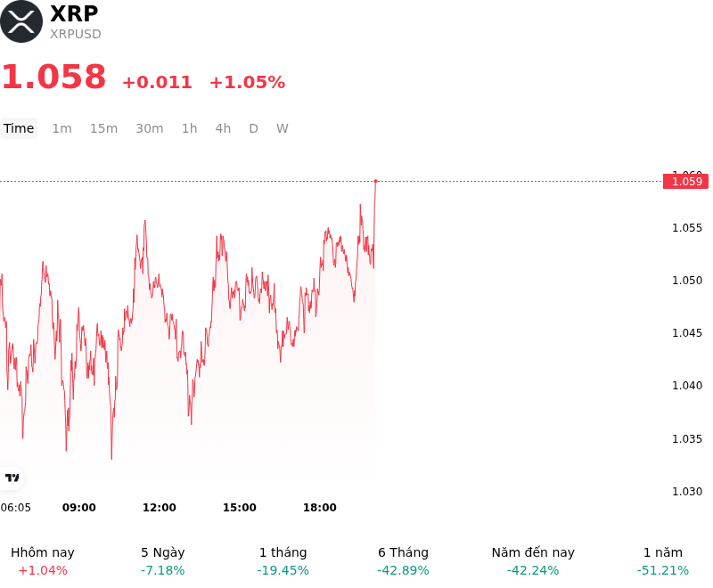The height and width of the screenshot is (588, 713).
Task: Click the 12:00 time axis marker
Action: pos(160,508)
